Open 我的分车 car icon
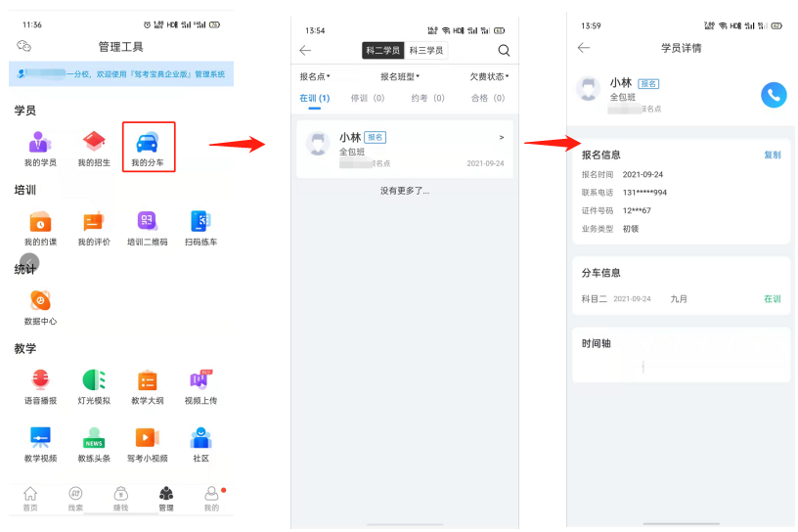The image size is (798, 532). 148,148
